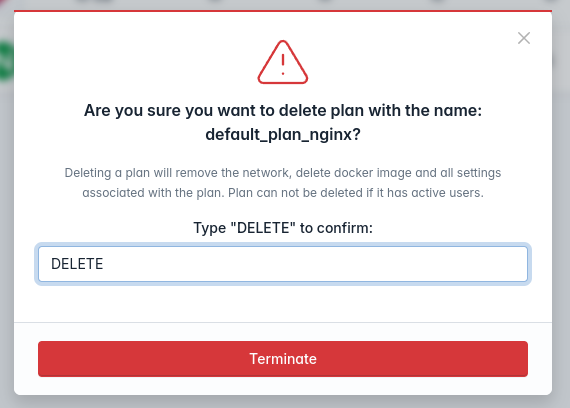Click the dimmed backdrop below the dialog
Image resolution: width=570 pixels, height=408 pixels.
283,402
